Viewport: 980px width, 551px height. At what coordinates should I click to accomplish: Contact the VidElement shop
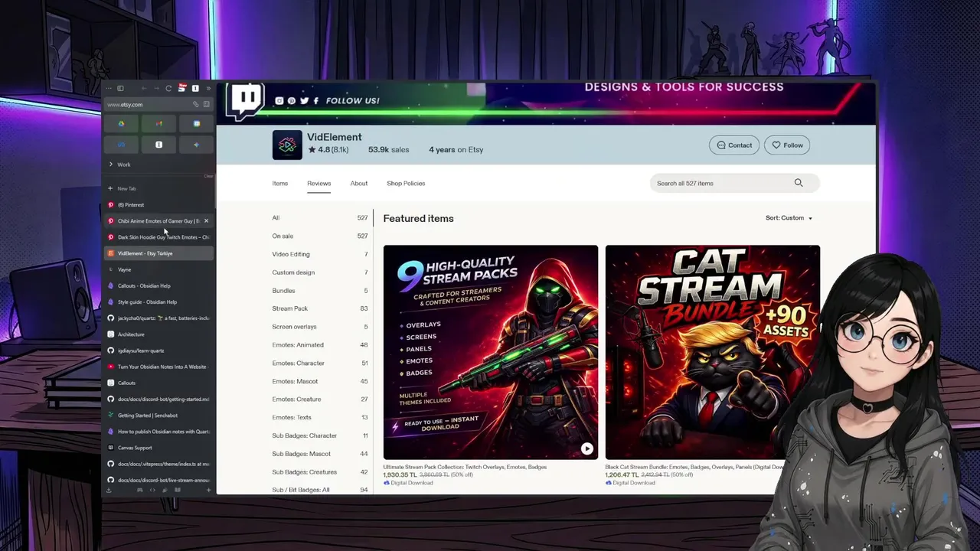point(734,145)
